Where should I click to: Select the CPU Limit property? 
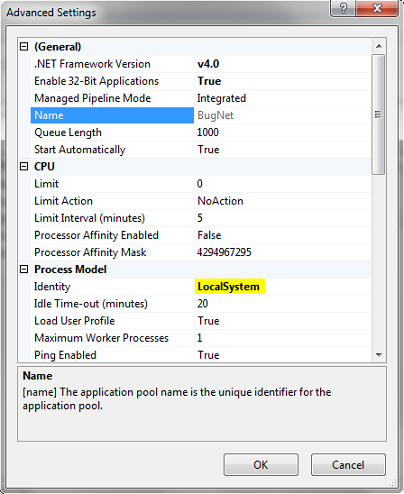click(46, 184)
